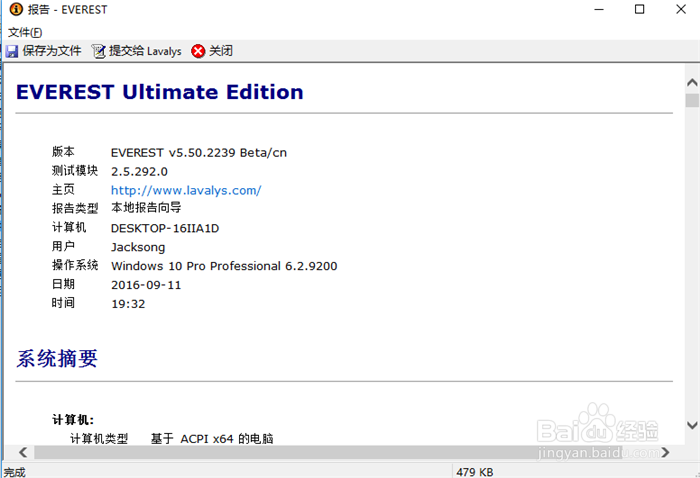Click the 用户 field label

point(63,246)
